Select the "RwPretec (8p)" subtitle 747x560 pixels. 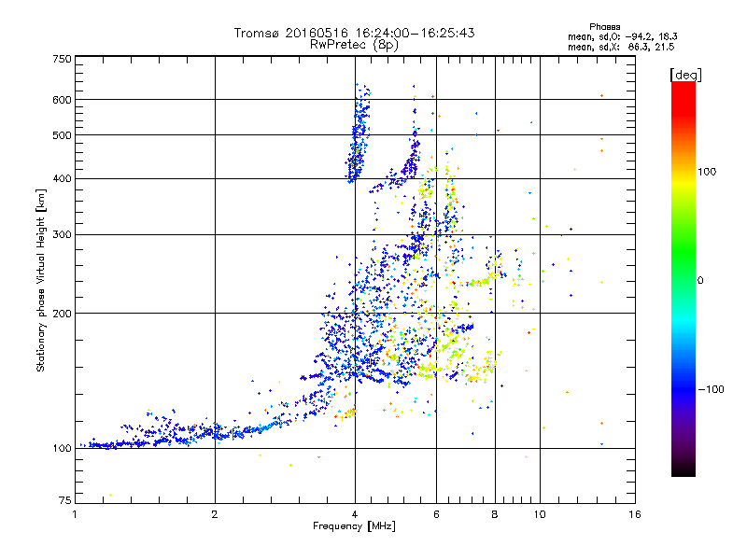354,45
